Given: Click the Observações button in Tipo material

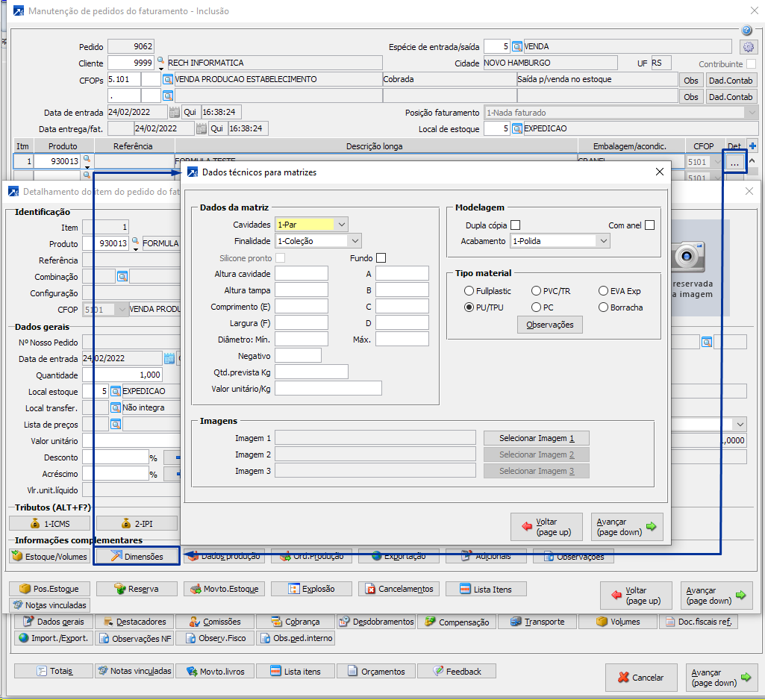Looking at the screenshot, I should [549, 325].
